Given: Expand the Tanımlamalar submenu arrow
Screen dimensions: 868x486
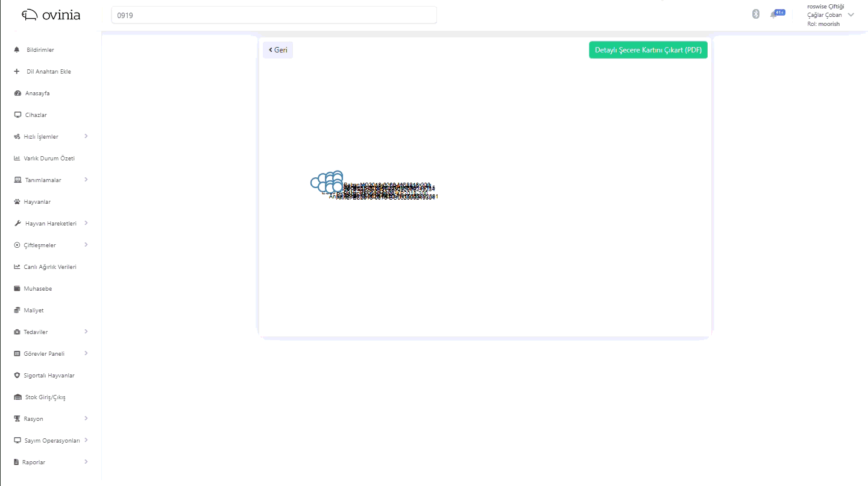Looking at the screenshot, I should tap(86, 180).
